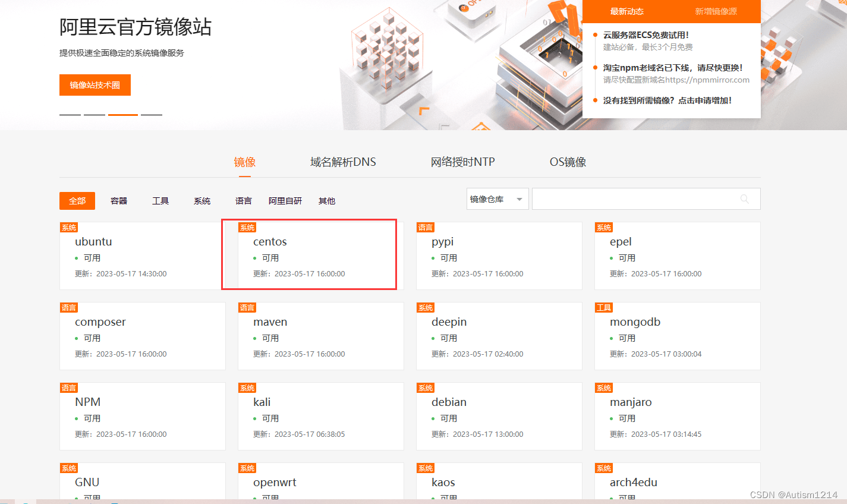
Task: Click the 系统 tag on centos card
Action: pyautogui.click(x=247, y=228)
